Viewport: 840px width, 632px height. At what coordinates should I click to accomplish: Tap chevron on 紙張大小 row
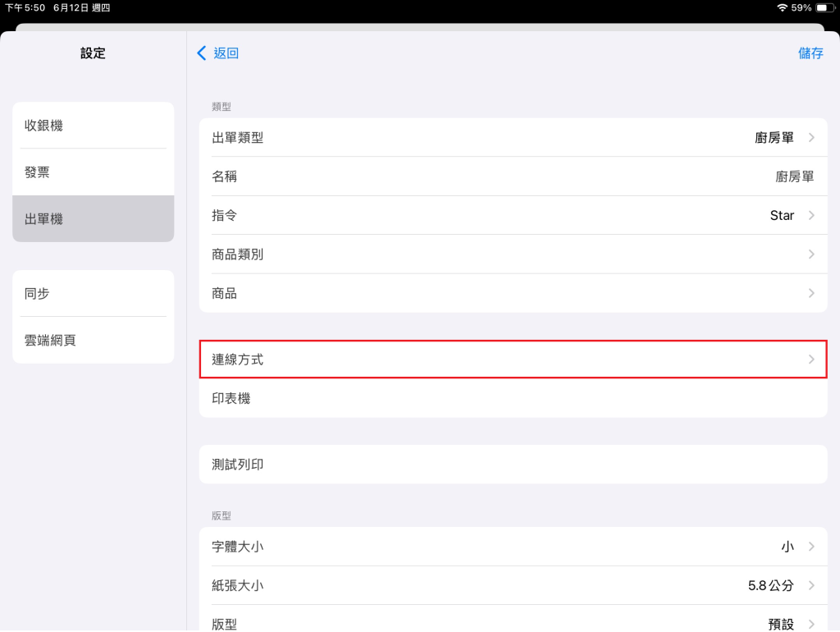811,585
